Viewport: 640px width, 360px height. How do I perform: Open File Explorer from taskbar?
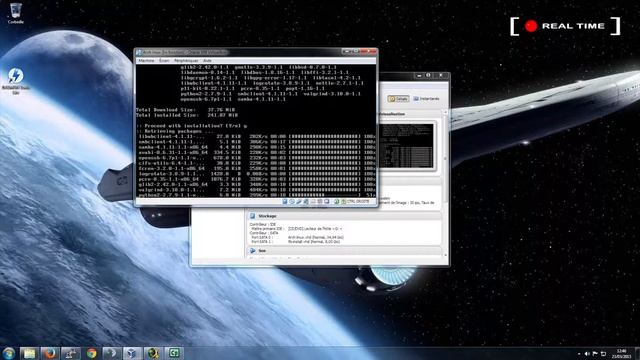(29, 353)
